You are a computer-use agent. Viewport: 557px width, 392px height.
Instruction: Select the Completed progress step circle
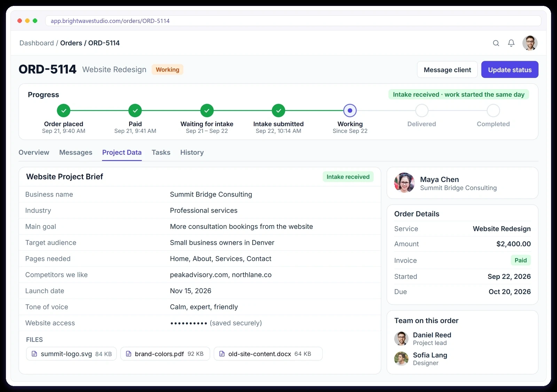coord(493,111)
